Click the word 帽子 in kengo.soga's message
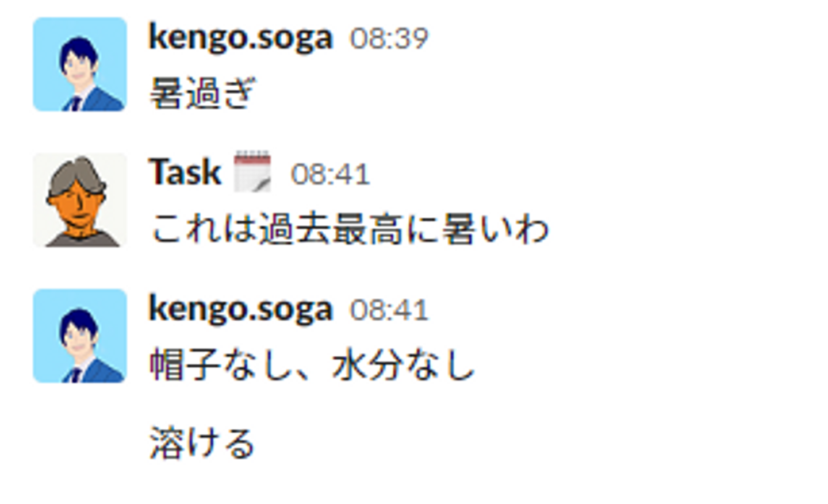Screen dimensions: 828x504 pyautogui.click(x=185, y=365)
